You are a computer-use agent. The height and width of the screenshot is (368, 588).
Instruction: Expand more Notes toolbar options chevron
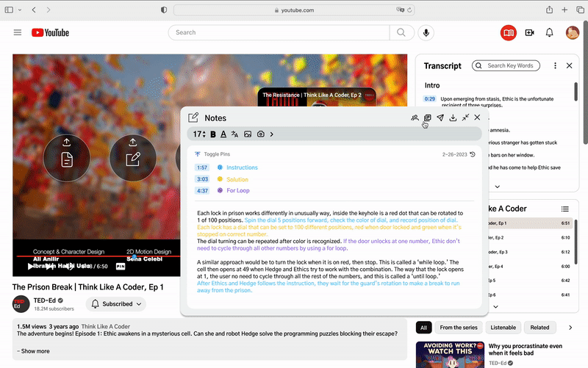click(x=272, y=134)
